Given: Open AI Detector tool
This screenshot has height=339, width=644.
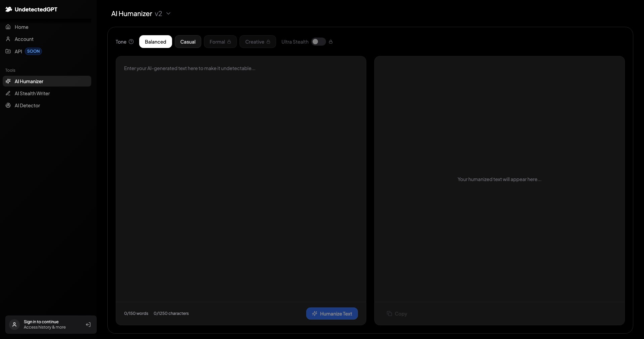Looking at the screenshot, I should [47, 105].
